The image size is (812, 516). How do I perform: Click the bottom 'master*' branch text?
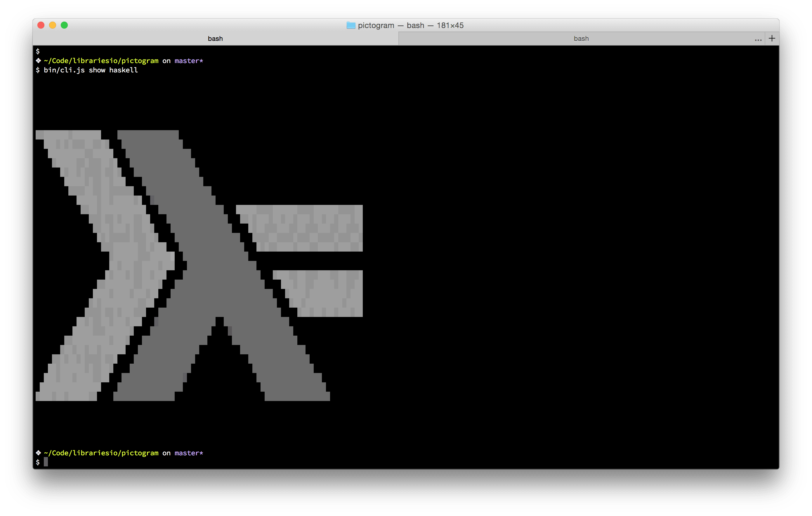coord(188,453)
